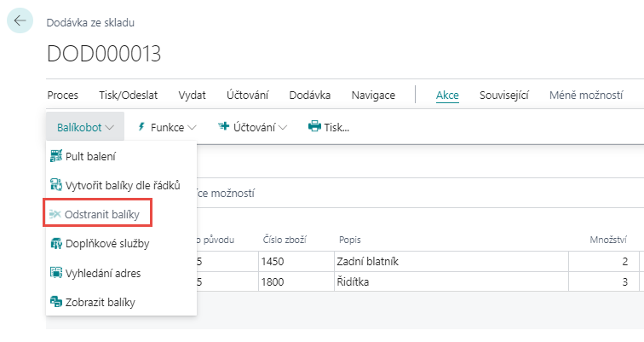
Task: Click item number cell 1800
Action: [296, 282]
